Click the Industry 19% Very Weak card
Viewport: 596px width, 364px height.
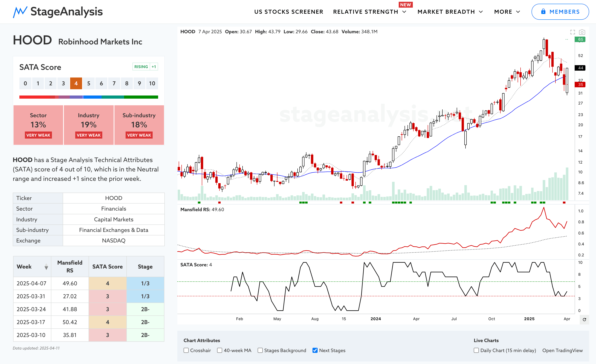pyautogui.click(x=89, y=125)
